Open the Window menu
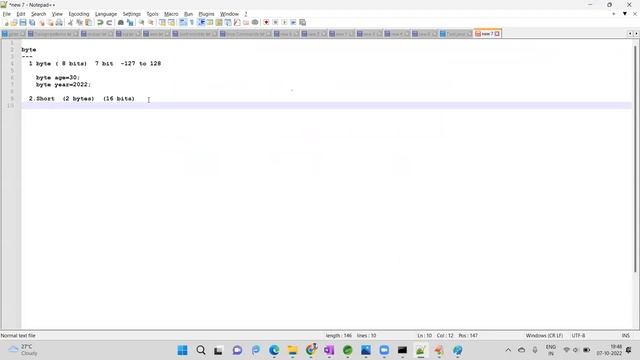This screenshot has width=640, height=360. pyautogui.click(x=229, y=14)
